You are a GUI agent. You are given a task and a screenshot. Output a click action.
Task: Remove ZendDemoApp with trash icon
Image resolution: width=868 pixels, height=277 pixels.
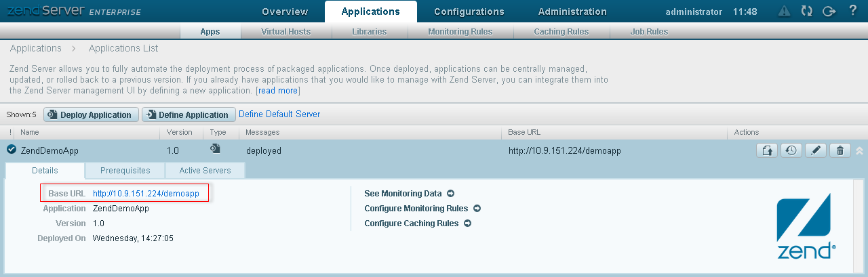(x=840, y=151)
